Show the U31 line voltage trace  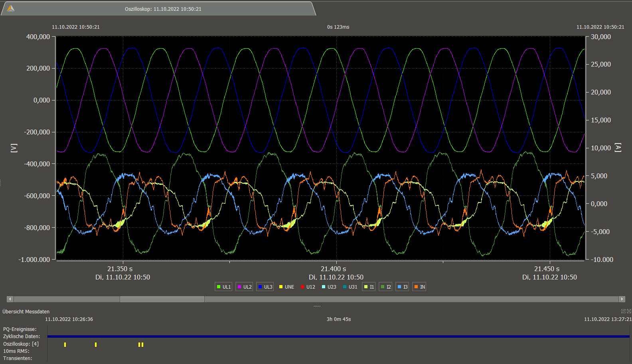(x=350, y=287)
